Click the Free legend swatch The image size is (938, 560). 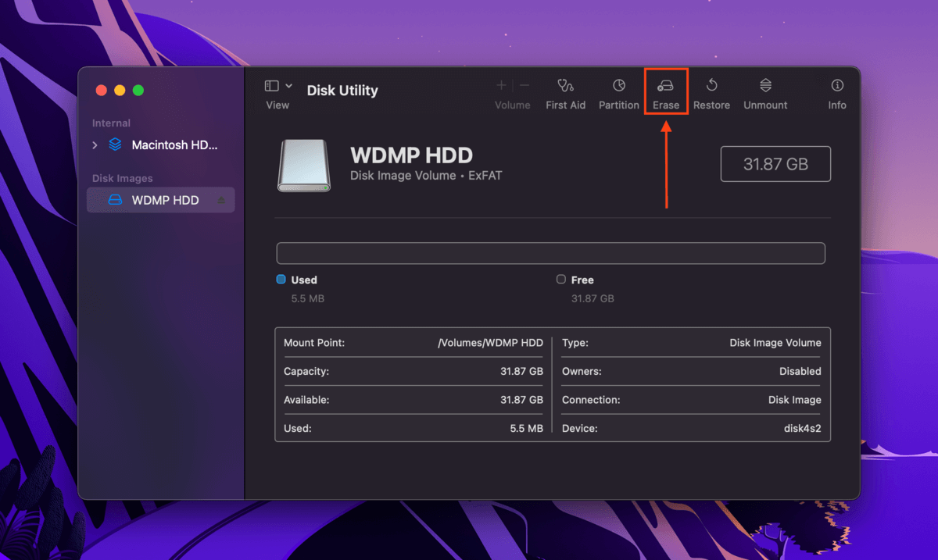point(560,280)
